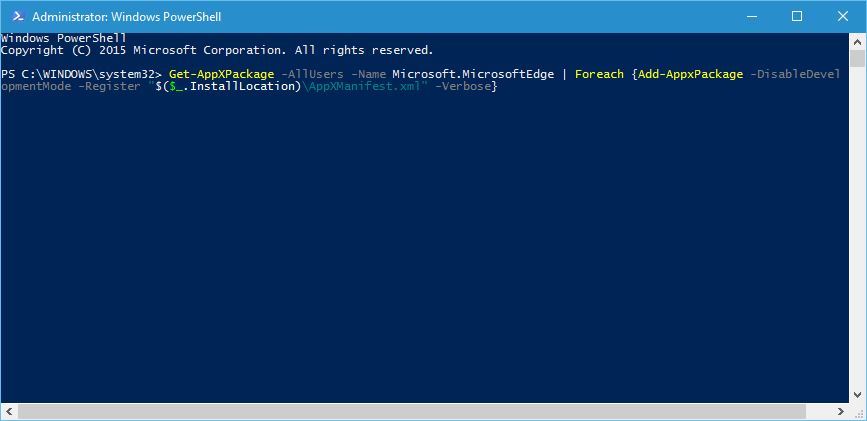The width and height of the screenshot is (867, 421).
Task: Click the Microsoft.MicrosoftEdge text in console
Action: (473, 74)
